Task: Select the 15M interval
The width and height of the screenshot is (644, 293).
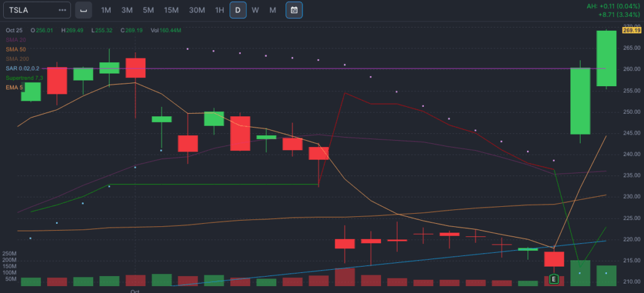Action: (x=170, y=10)
